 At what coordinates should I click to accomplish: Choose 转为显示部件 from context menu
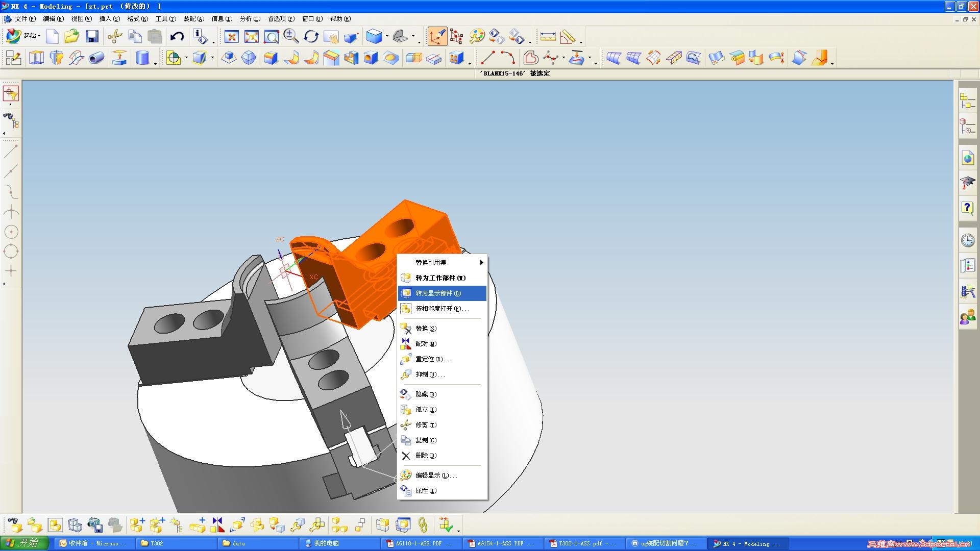tap(438, 293)
